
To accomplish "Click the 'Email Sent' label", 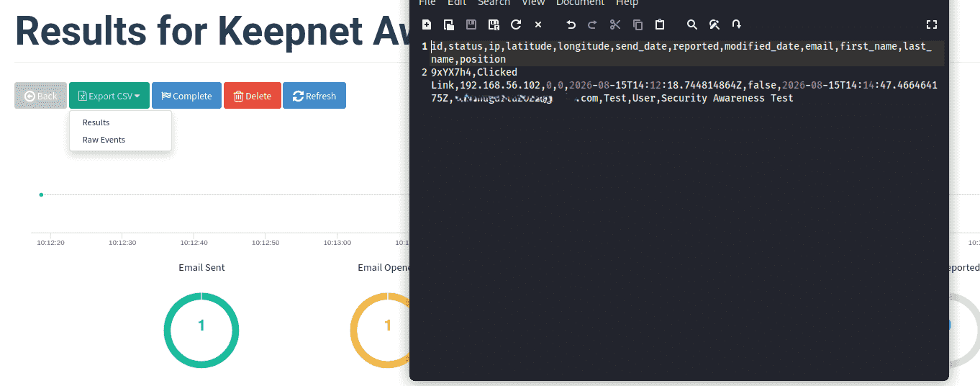I will tap(201, 267).
